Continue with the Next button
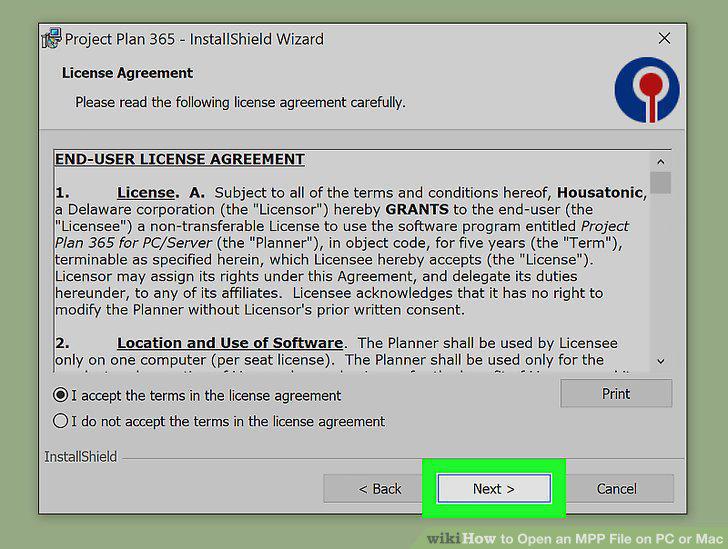The width and height of the screenshot is (728, 549). click(494, 489)
